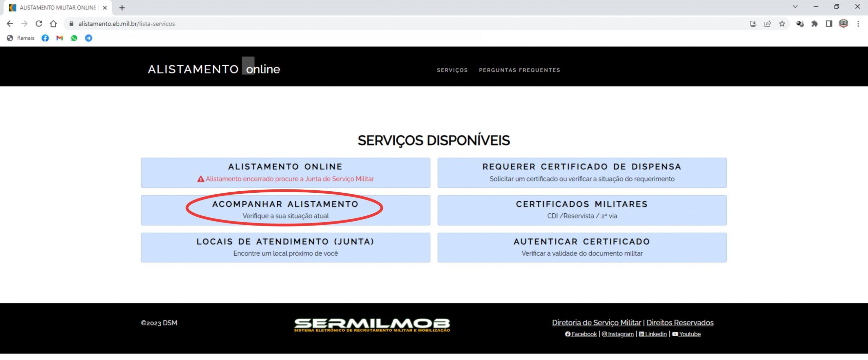Open the WhatsApp bookmark icon
This screenshot has height=360, width=868.
pos(74,38)
